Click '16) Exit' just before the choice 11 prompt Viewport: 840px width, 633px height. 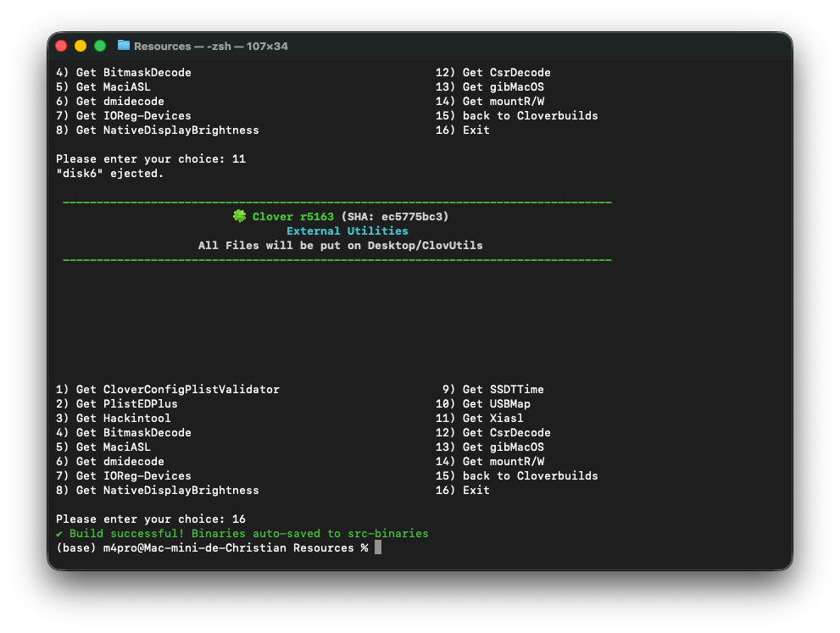coord(462,130)
